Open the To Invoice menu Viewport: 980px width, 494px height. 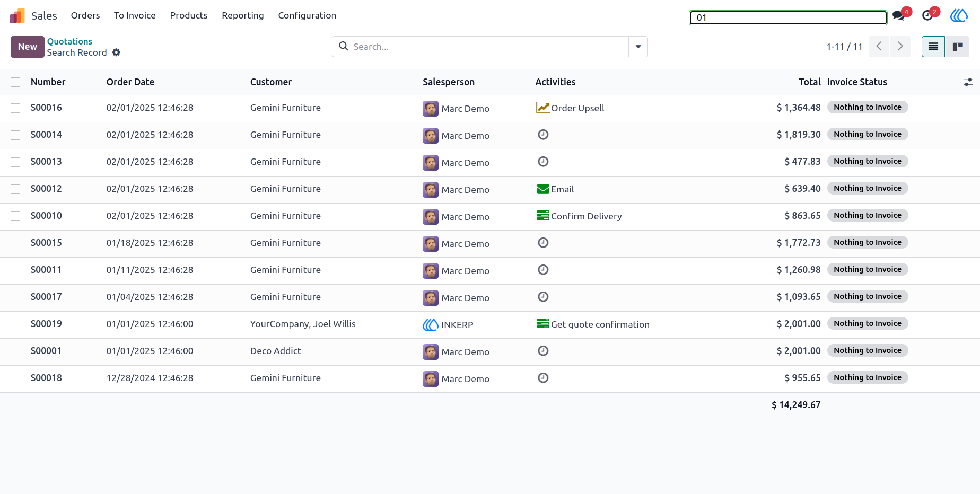(135, 15)
